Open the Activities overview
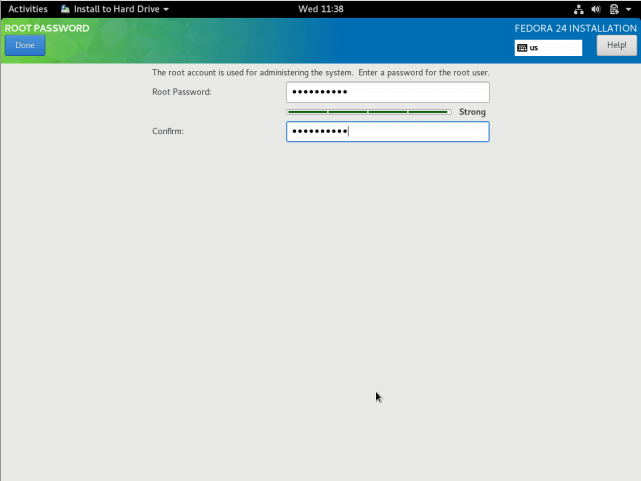 28,9
